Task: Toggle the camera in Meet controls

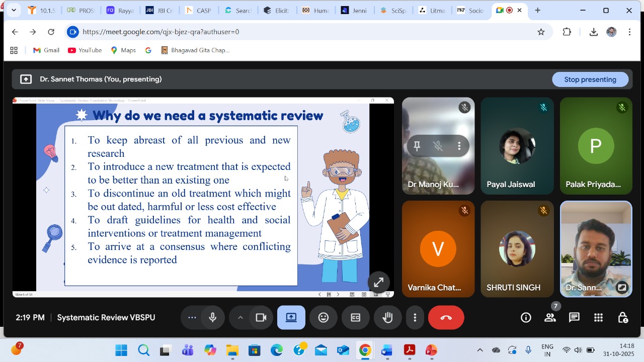Action: pos(261,318)
